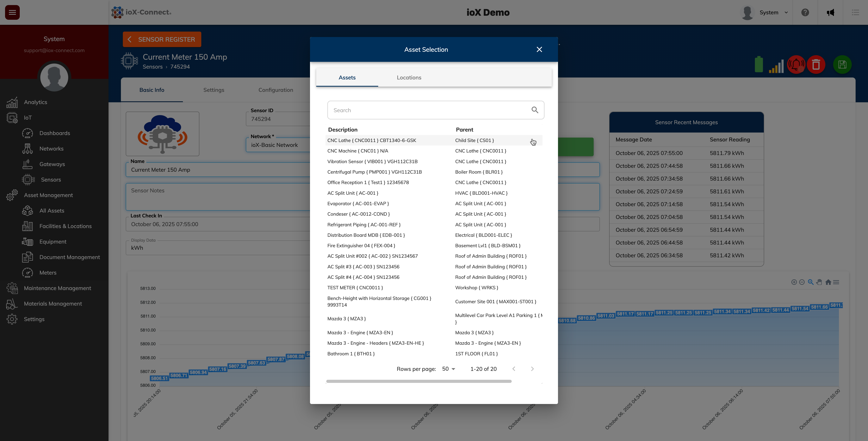Open the chart menu options

tap(836, 282)
